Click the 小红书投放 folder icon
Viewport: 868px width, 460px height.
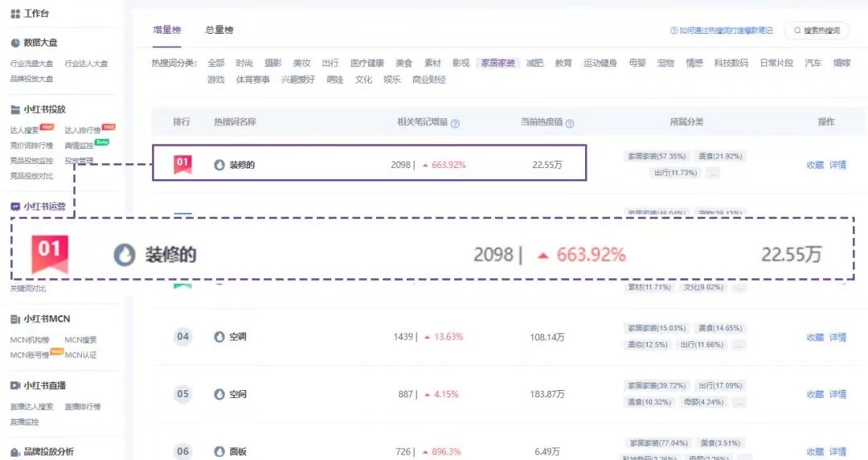(x=15, y=109)
